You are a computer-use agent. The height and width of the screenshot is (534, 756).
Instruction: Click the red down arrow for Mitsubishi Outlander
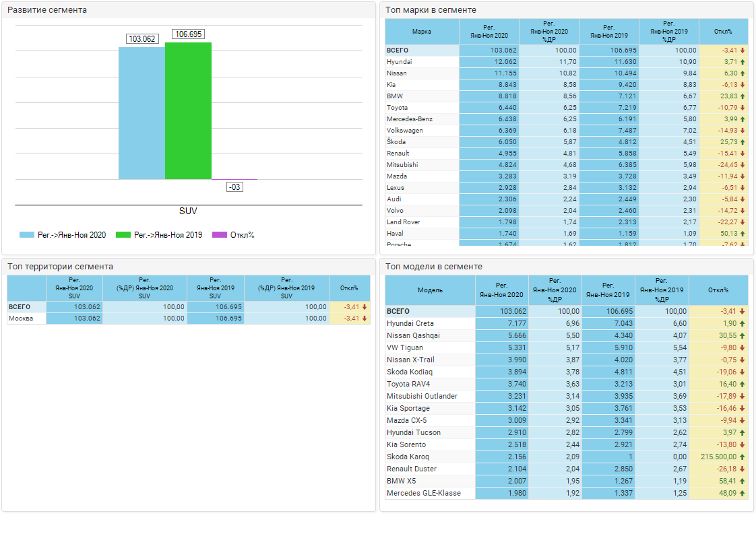(x=743, y=397)
